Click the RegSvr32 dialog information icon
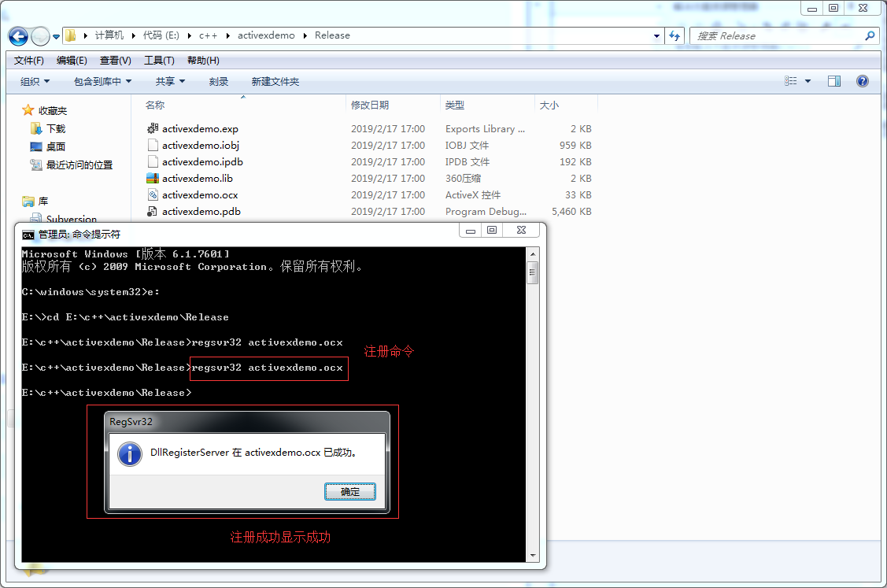The height and width of the screenshot is (588, 887). [x=129, y=454]
